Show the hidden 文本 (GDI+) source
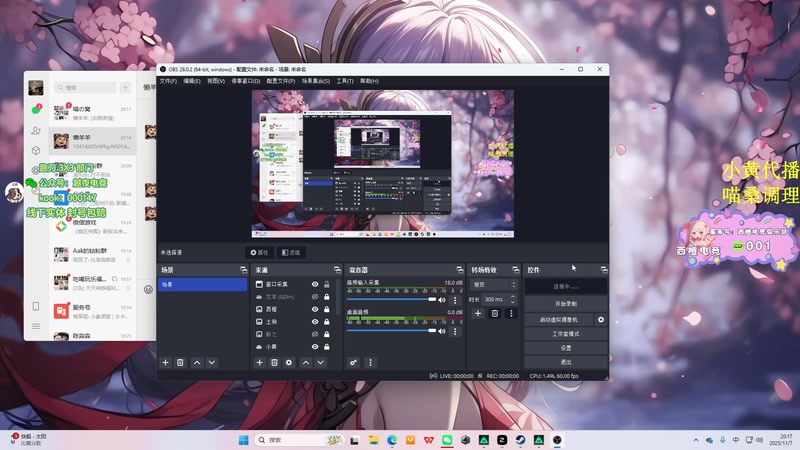This screenshot has height=450, width=800. point(315,296)
